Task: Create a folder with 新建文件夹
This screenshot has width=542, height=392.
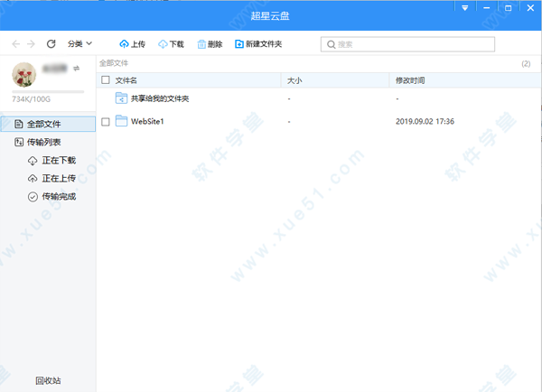Action: coord(258,44)
